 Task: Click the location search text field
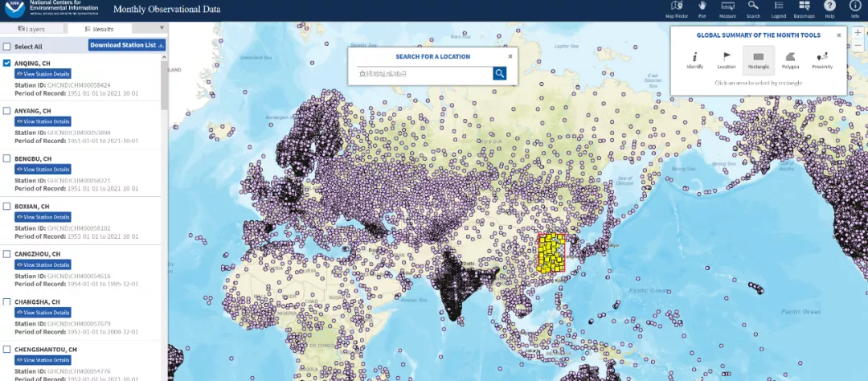pyautogui.click(x=424, y=73)
